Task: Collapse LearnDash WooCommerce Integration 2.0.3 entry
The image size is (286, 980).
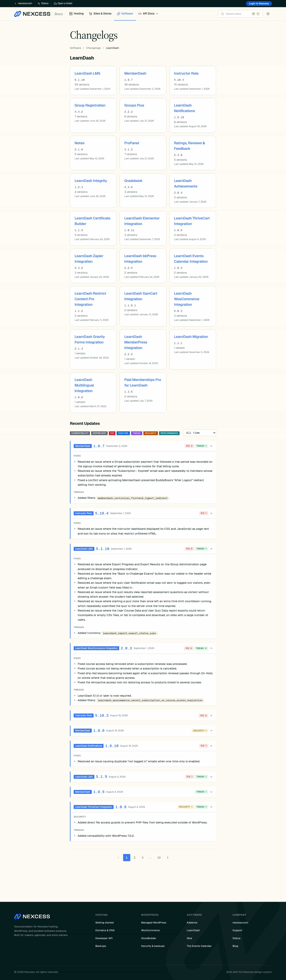Action: point(211,648)
